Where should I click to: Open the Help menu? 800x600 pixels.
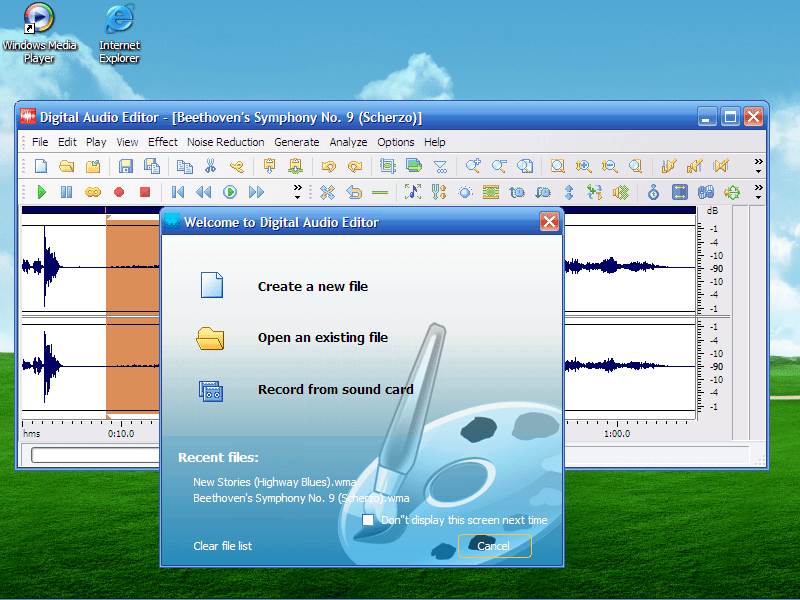(x=434, y=142)
